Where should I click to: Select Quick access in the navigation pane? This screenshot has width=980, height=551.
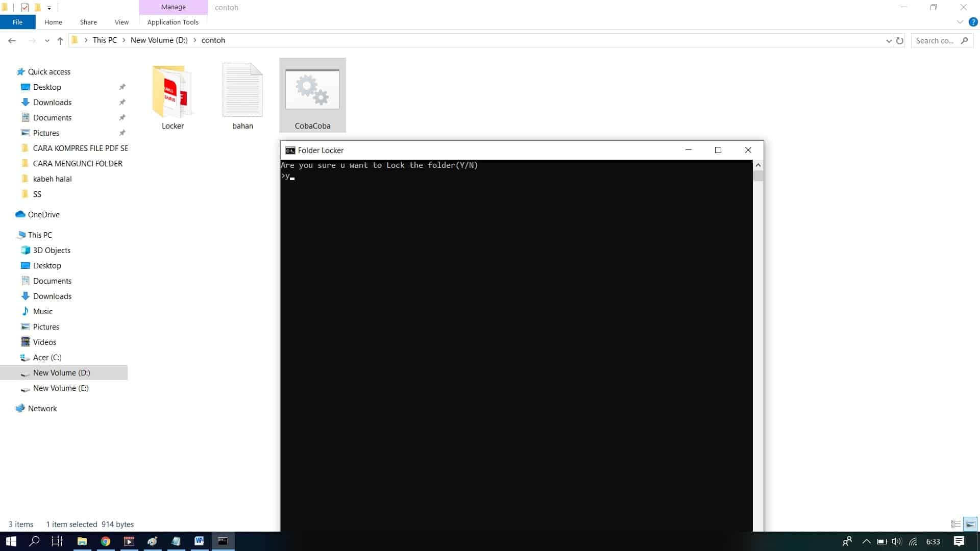pyautogui.click(x=49, y=72)
